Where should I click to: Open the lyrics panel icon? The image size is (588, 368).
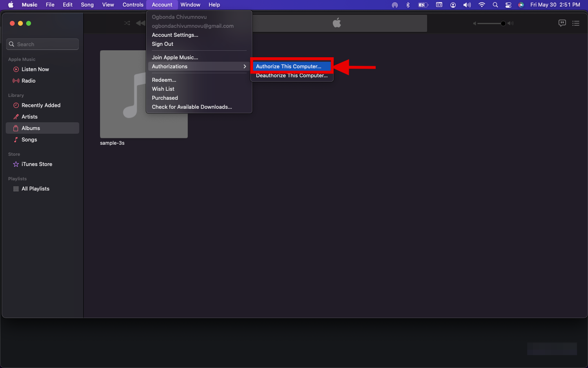pos(562,23)
